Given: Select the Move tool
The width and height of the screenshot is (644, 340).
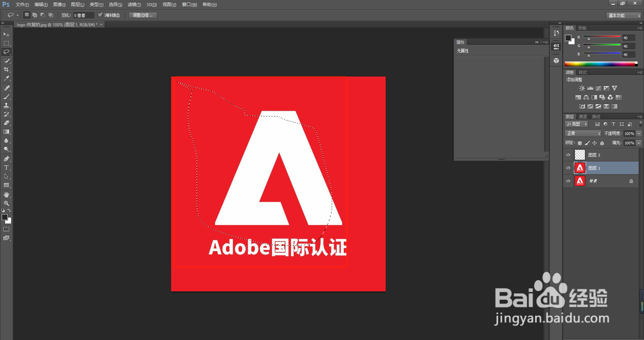Looking at the screenshot, I should tap(6, 35).
